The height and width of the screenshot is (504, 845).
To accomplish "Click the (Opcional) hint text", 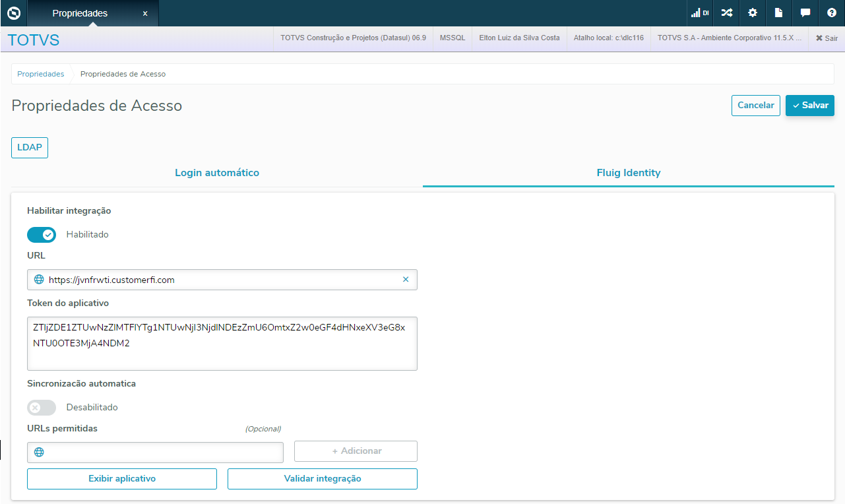I will pos(263,429).
